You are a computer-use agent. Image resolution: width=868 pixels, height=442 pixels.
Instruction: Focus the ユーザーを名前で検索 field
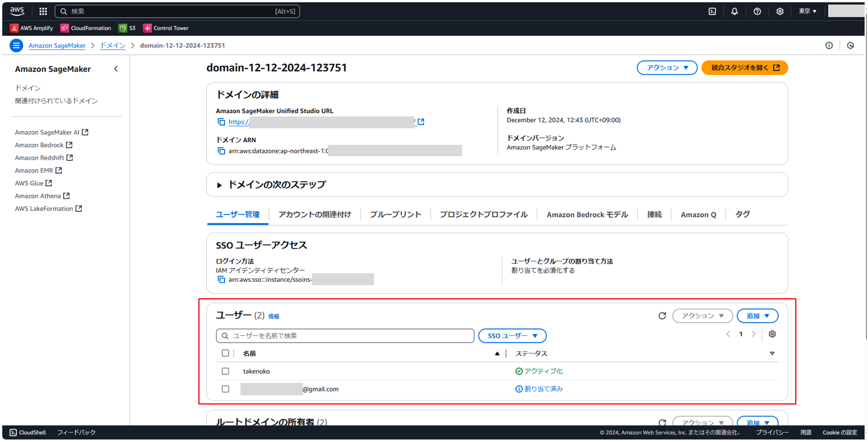(x=345, y=336)
